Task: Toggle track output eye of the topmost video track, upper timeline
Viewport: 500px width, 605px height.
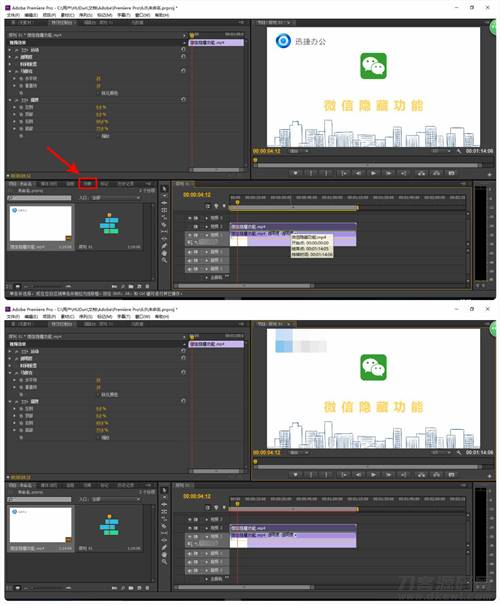Action: [190, 218]
